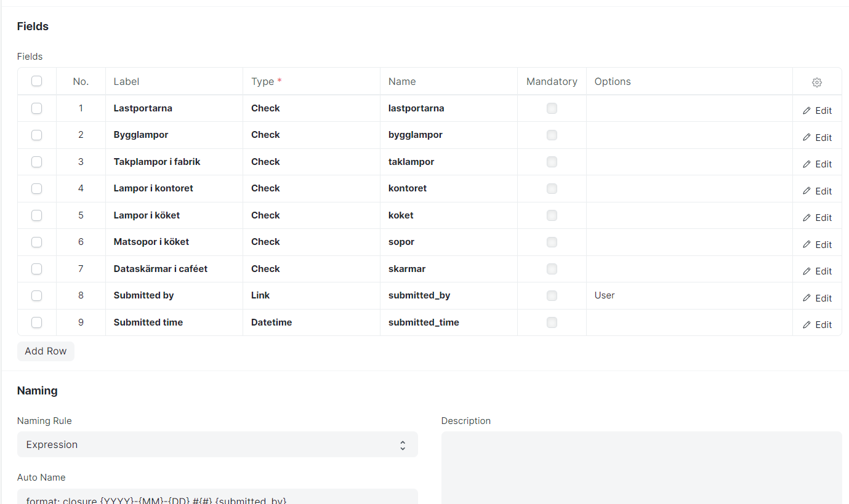Click inside the Description text area
849x504 pixels.
pos(642,468)
